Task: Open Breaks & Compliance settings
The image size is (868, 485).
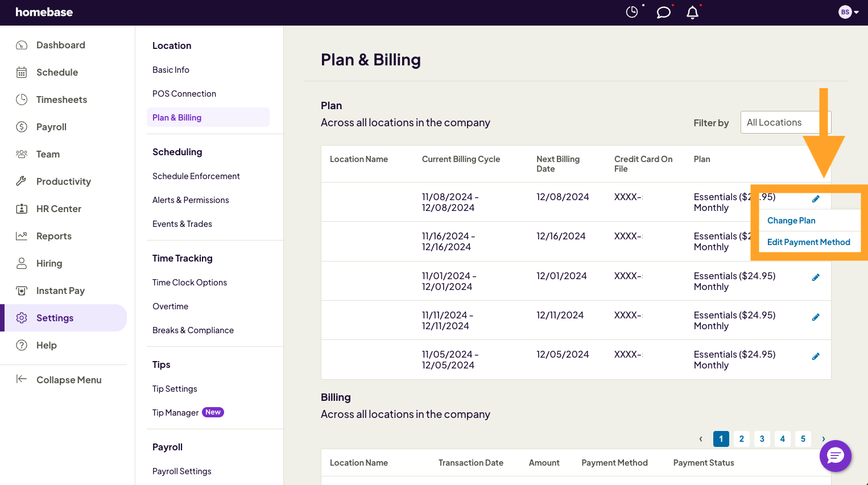Action: 193,330
